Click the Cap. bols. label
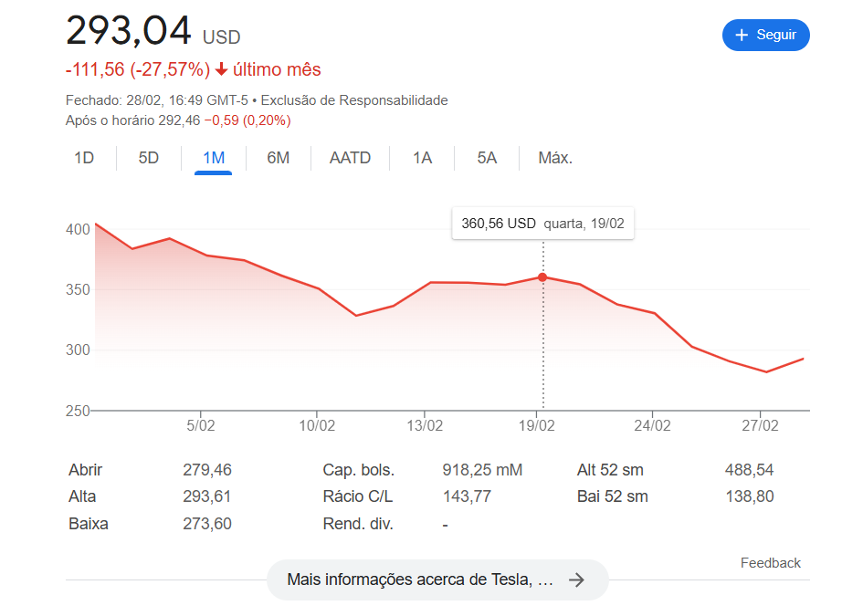The image size is (863, 616). [x=358, y=470]
